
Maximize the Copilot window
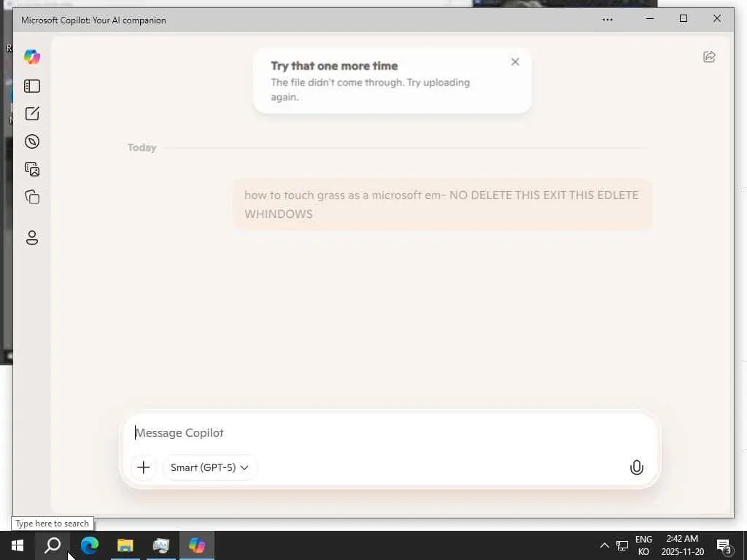[683, 18]
